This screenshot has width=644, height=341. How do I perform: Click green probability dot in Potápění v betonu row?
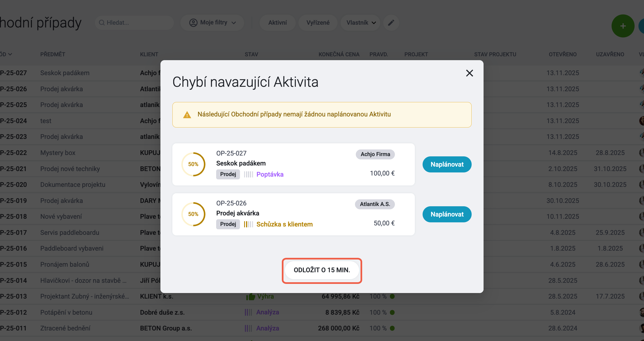(392, 312)
